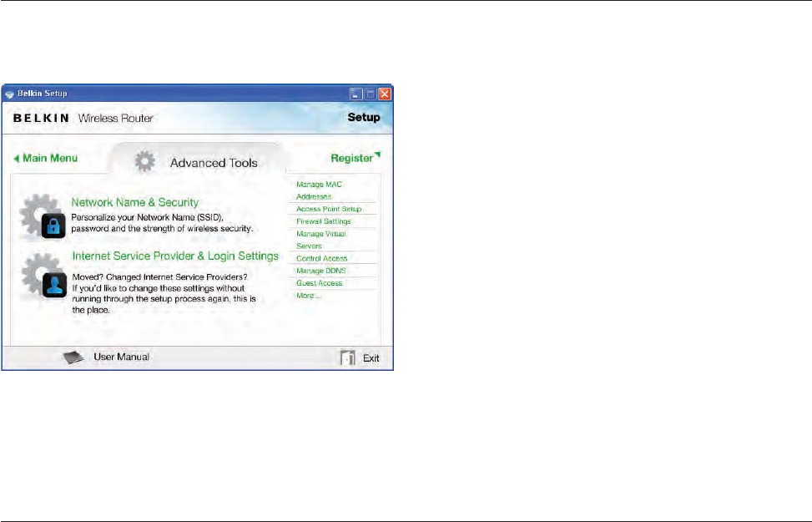This screenshot has height=522, width=812.
Task: Click the BELKIN logo text
Action: [x=41, y=119]
